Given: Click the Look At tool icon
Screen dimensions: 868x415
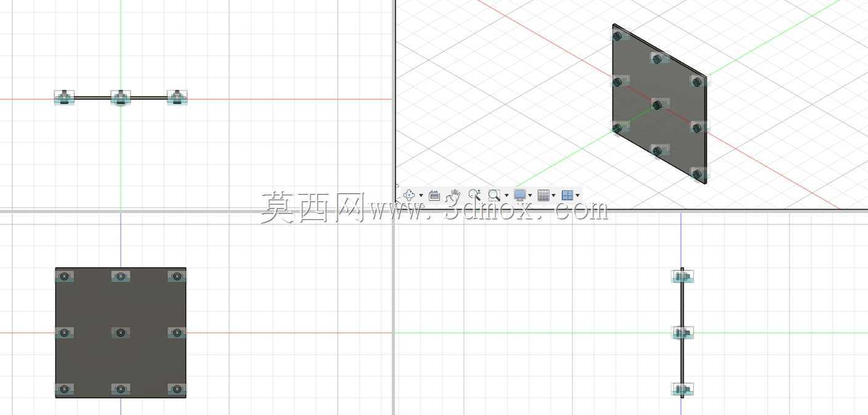Looking at the screenshot, I should [x=434, y=195].
